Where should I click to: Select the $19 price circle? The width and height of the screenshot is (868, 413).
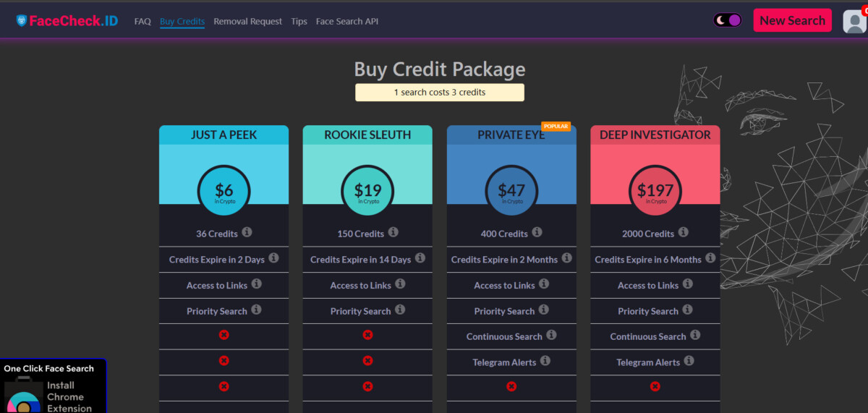coord(367,191)
